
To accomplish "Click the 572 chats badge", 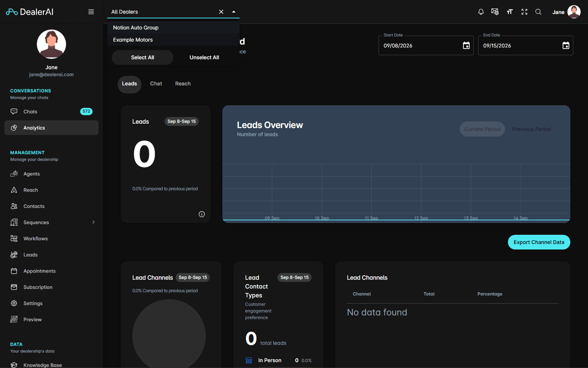I will pyautogui.click(x=86, y=112).
